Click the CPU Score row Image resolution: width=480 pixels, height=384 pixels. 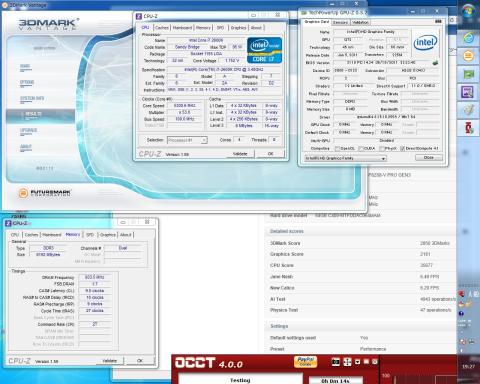click(x=360, y=265)
